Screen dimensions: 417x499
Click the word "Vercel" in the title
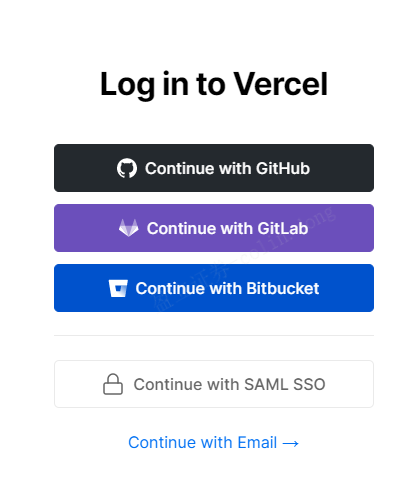pyautogui.click(x=281, y=84)
